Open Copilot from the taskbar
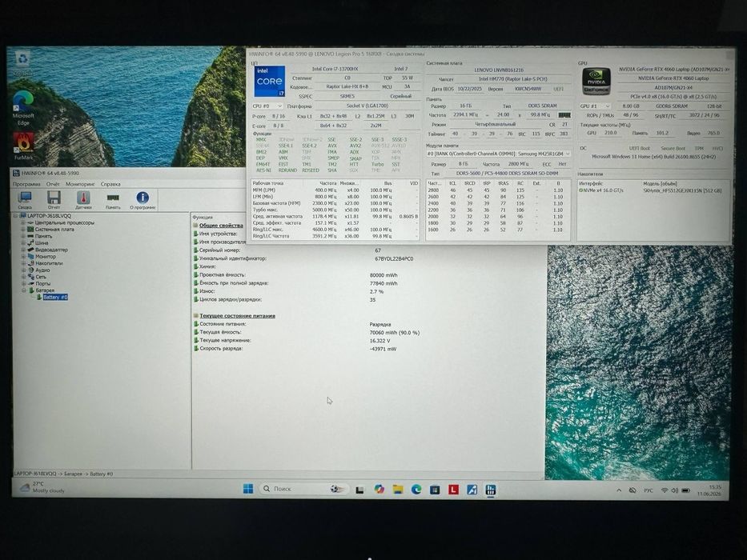The image size is (747, 560). 380,489
